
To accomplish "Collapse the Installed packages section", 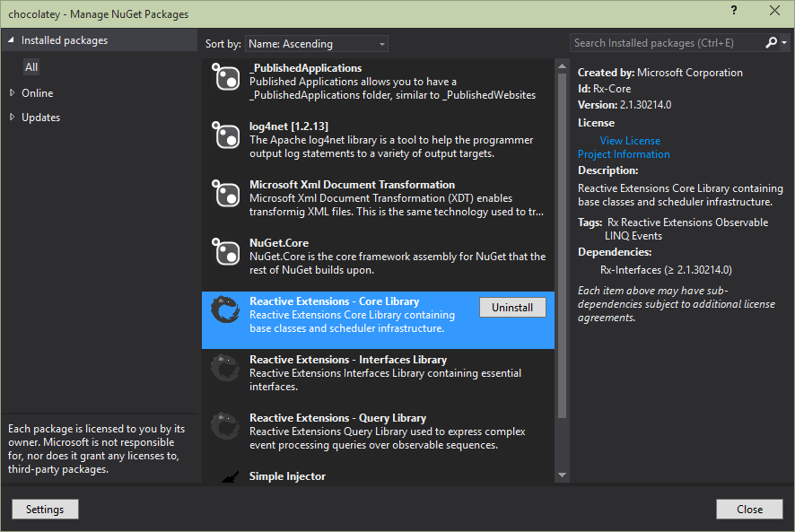I will (x=11, y=40).
